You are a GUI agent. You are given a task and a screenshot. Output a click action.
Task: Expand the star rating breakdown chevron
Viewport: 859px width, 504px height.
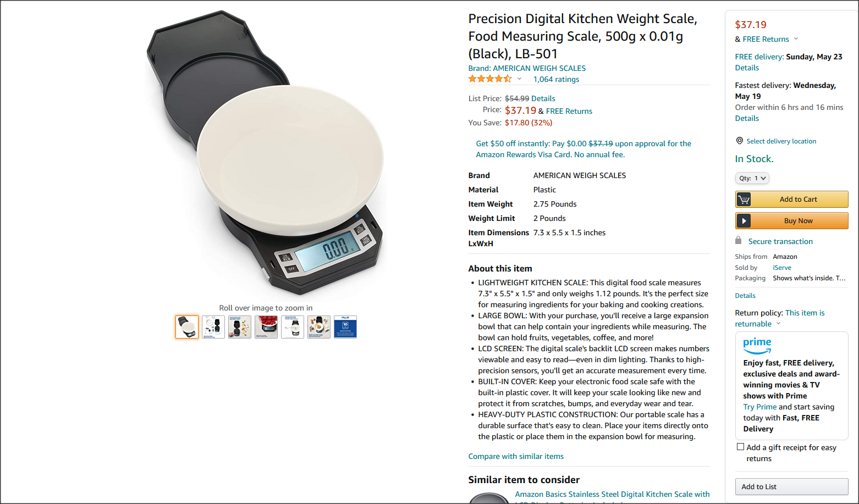pyautogui.click(x=519, y=79)
